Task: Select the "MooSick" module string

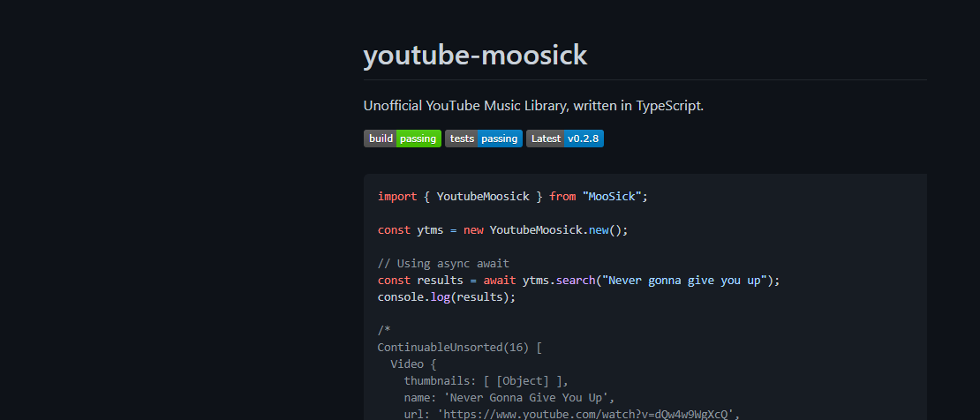Action: click(x=614, y=196)
